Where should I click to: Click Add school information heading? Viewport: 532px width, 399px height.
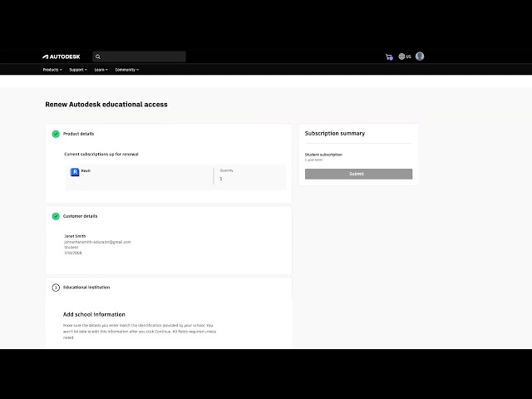coord(94,314)
